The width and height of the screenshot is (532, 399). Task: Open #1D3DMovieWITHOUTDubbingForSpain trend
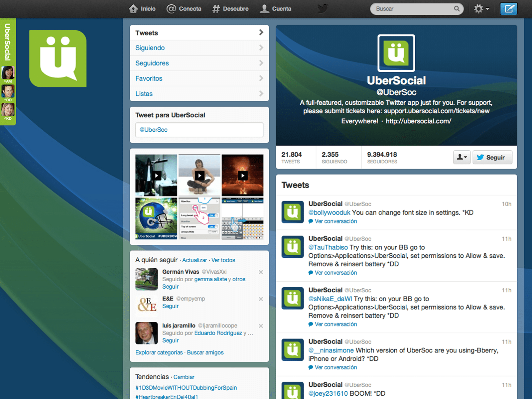(186, 388)
